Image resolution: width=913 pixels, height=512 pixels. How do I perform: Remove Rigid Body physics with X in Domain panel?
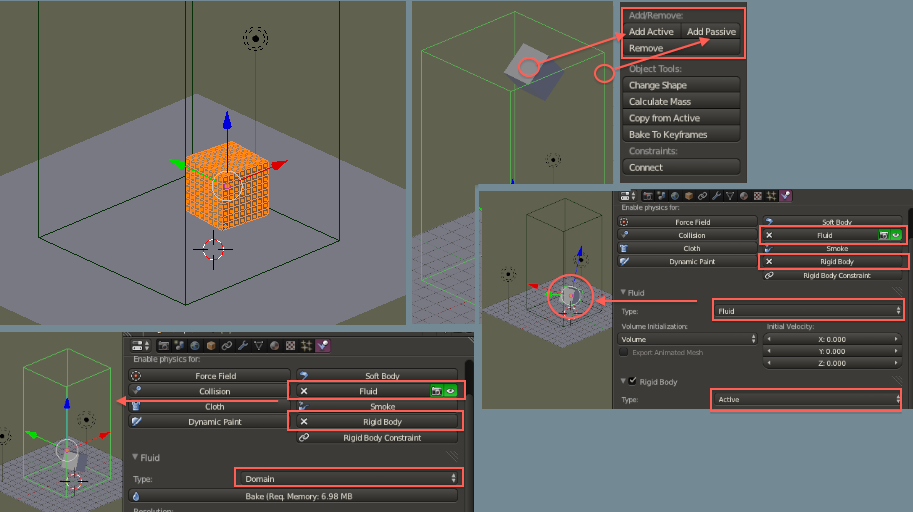click(304, 421)
